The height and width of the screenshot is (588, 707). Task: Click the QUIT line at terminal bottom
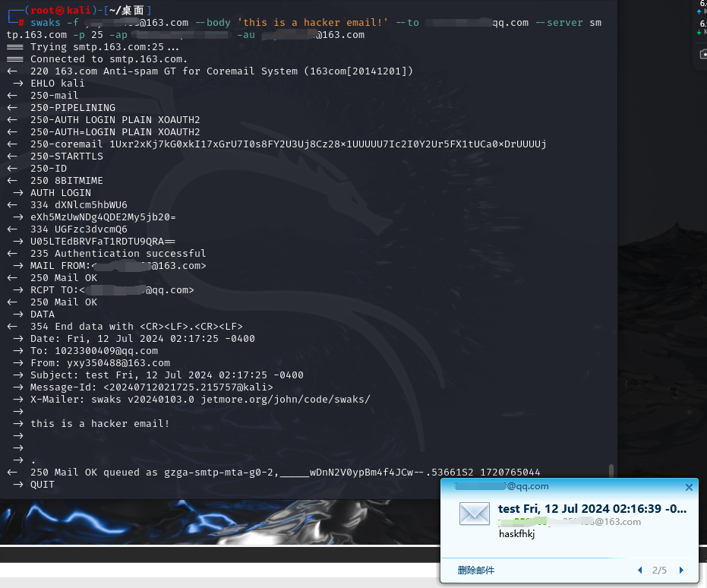tap(42, 484)
